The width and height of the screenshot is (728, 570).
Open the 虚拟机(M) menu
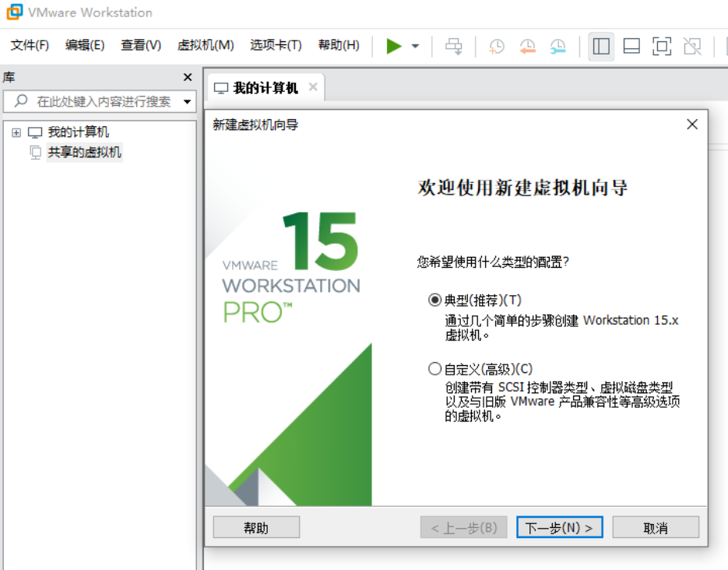pos(206,45)
